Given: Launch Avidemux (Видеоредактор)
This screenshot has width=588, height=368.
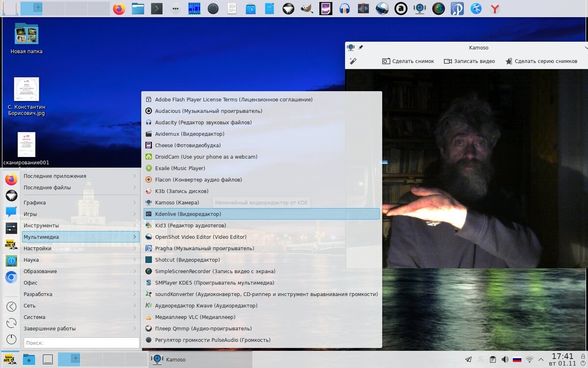Looking at the screenshot, I should coord(262,134).
